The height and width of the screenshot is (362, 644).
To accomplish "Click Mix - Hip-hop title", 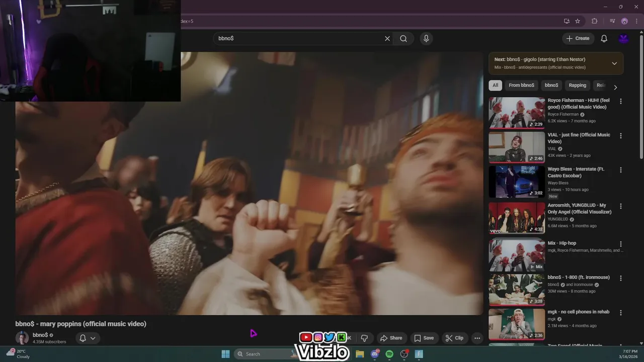I will pos(562,243).
